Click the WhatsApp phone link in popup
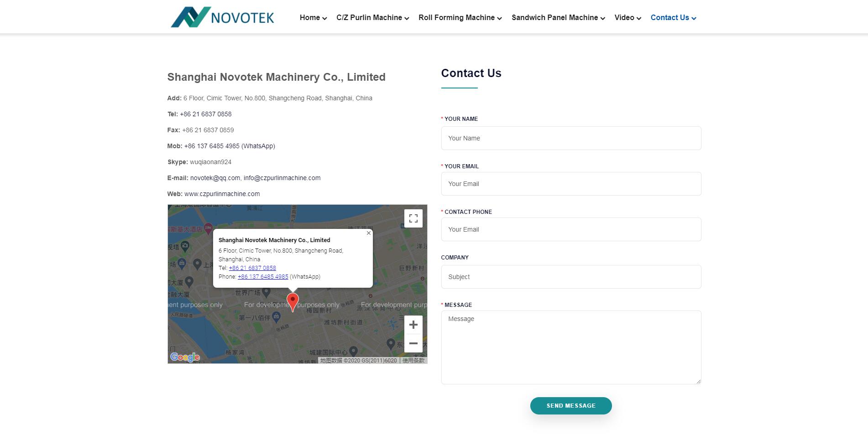Screen dimensions: 868x435 (x=263, y=277)
